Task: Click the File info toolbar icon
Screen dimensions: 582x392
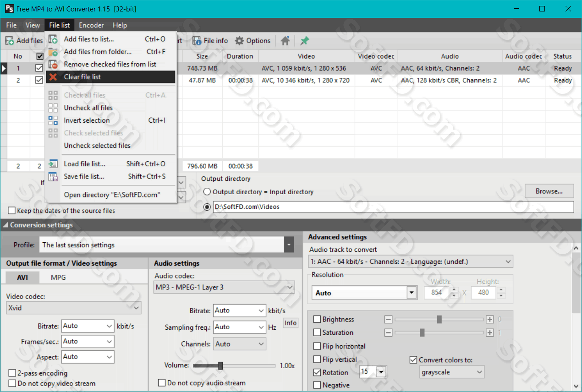Action: pyautogui.click(x=197, y=41)
